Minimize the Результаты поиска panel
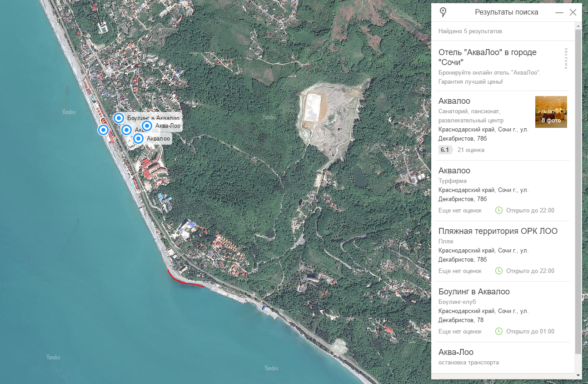The height and width of the screenshot is (384, 588). [559, 13]
